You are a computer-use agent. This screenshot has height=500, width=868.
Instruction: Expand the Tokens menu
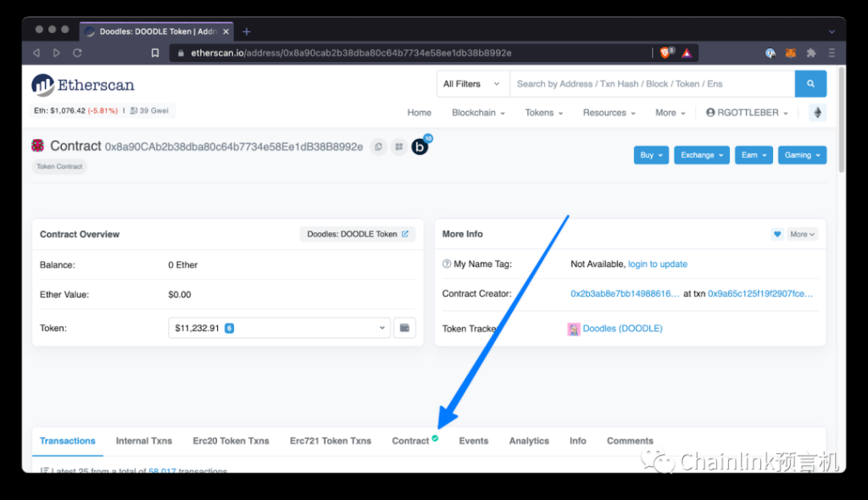pos(543,113)
